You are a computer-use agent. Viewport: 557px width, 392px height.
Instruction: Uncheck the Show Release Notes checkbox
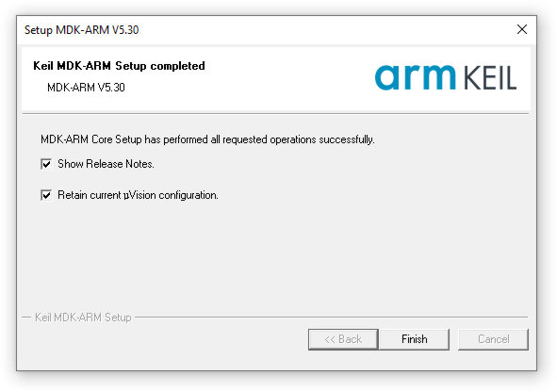tap(46, 164)
